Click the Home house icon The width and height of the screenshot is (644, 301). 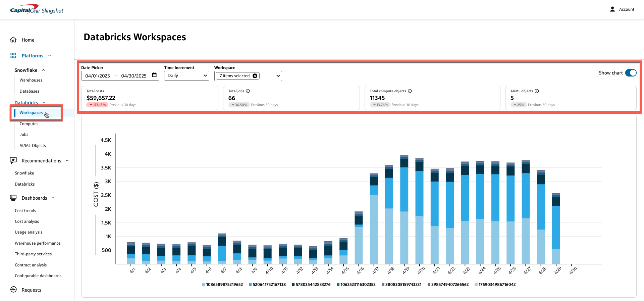13,40
